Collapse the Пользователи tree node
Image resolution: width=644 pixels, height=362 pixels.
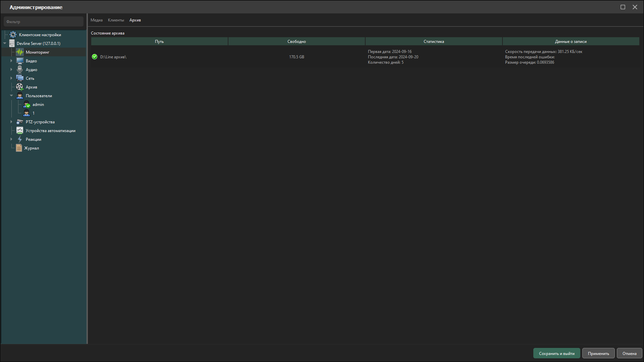click(x=11, y=96)
